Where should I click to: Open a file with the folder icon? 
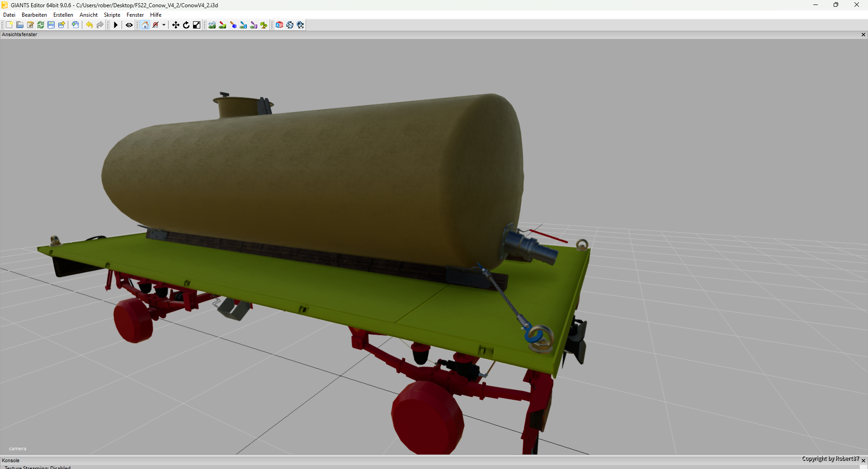point(20,25)
